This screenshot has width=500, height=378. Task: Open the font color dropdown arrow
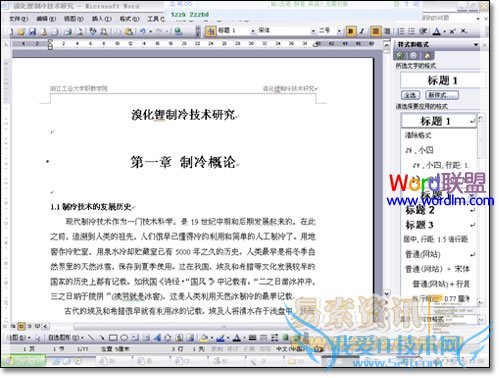tap(444, 31)
